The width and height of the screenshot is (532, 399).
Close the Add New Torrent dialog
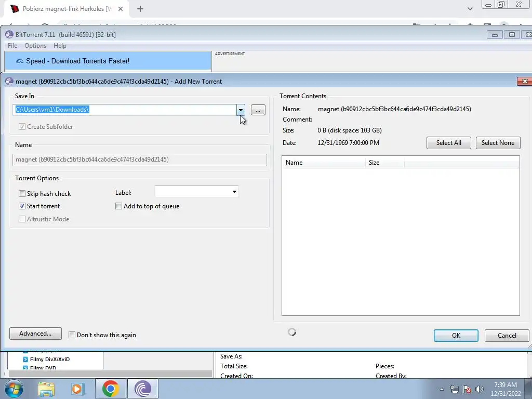pos(525,82)
